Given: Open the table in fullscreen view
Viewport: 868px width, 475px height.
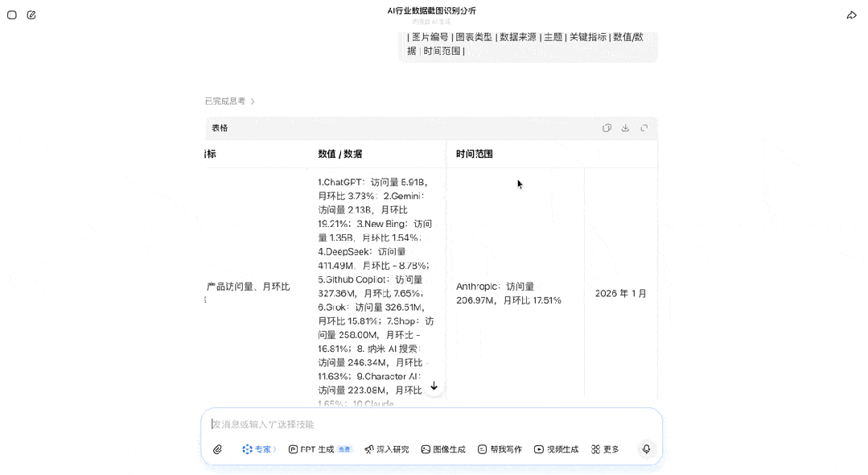Looking at the screenshot, I should point(644,127).
